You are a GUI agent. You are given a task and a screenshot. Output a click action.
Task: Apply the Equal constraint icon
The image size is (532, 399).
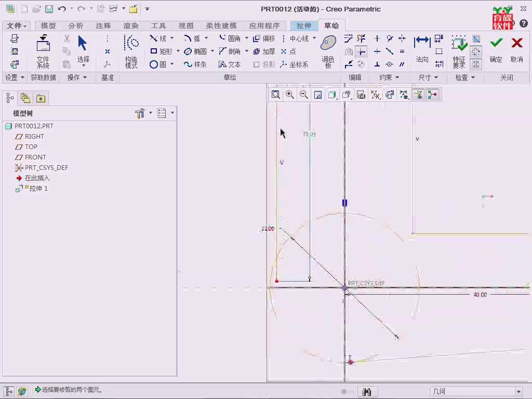coord(402,51)
